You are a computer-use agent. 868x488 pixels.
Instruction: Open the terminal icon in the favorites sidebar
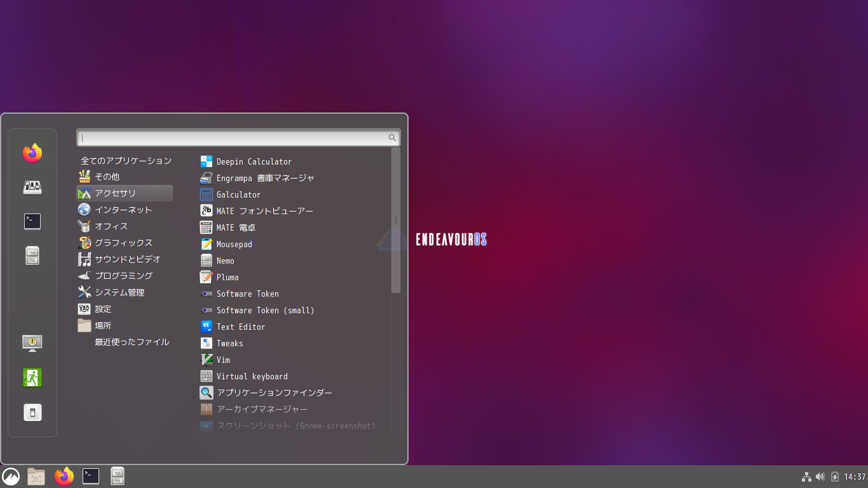(x=32, y=221)
